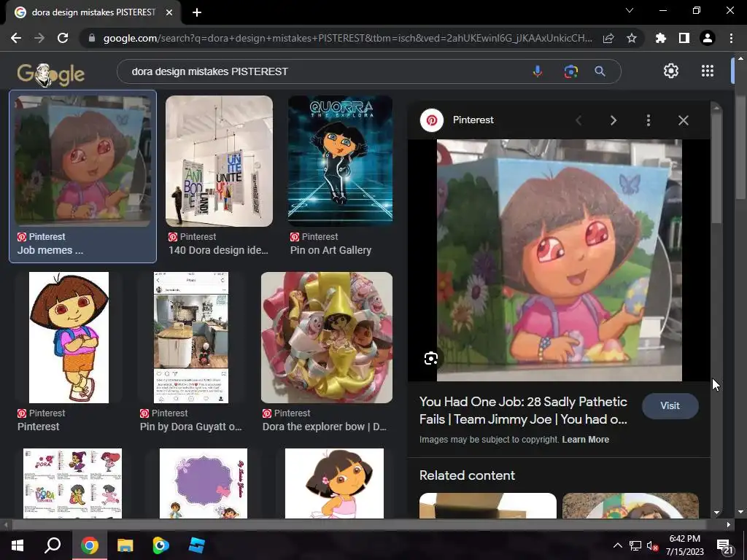The image size is (747, 560).
Task: Click 140 Dora design ide... caption
Action: coord(218,250)
